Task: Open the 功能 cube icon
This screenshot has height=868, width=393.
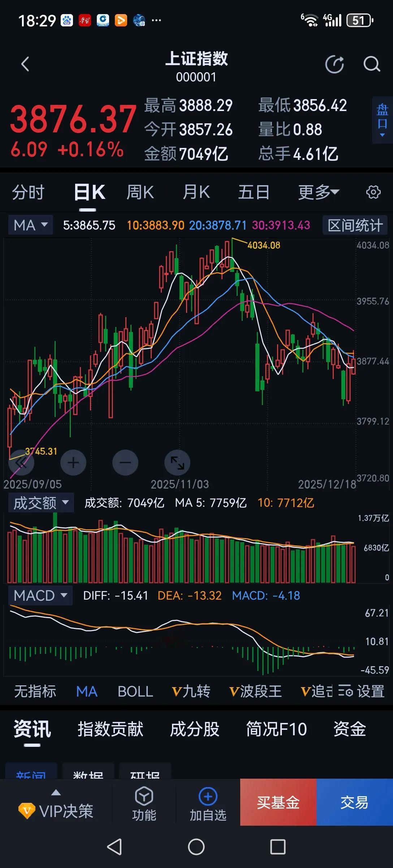Action: pyautogui.click(x=144, y=803)
